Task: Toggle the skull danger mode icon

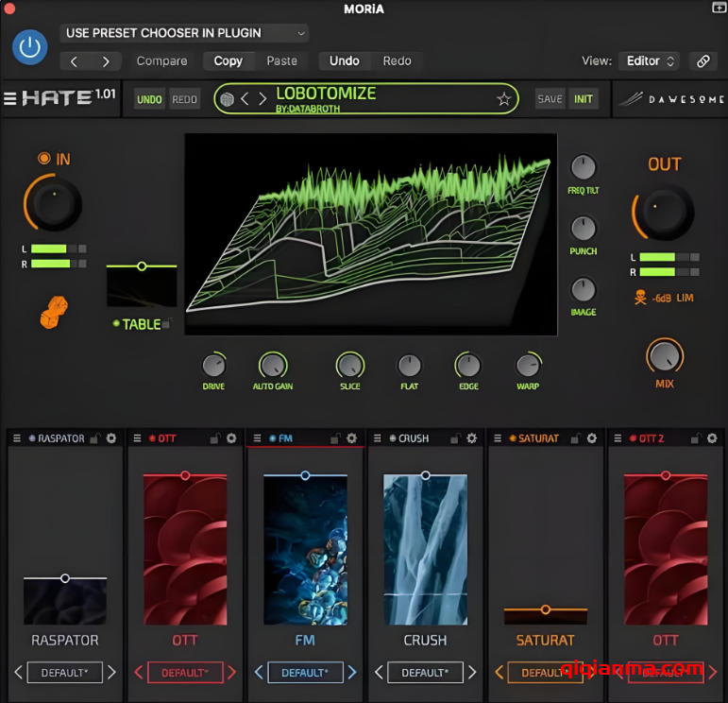Action: tap(640, 298)
